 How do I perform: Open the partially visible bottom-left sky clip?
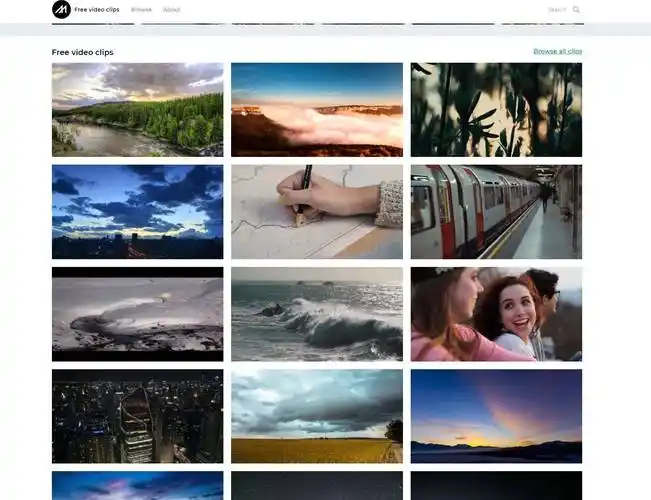click(137, 486)
